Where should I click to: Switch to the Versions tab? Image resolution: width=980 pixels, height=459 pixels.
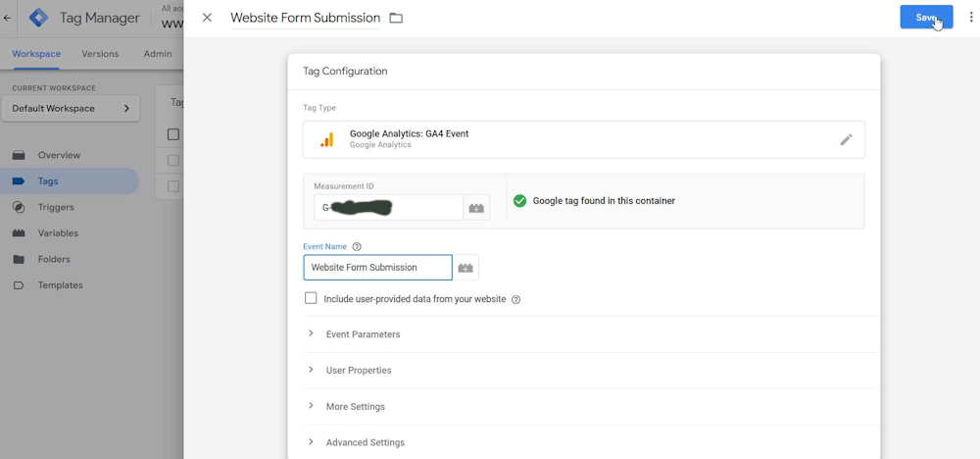(x=100, y=54)
